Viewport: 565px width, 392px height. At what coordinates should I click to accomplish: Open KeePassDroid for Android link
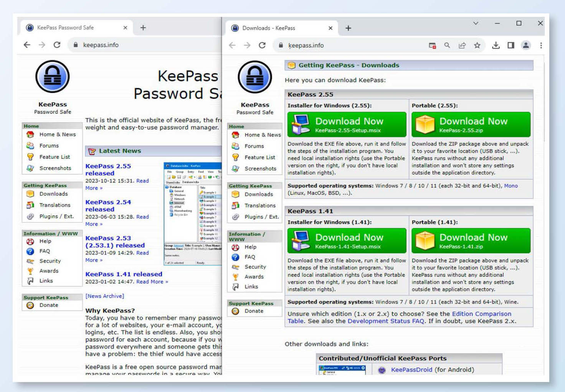tap(411, 370)
